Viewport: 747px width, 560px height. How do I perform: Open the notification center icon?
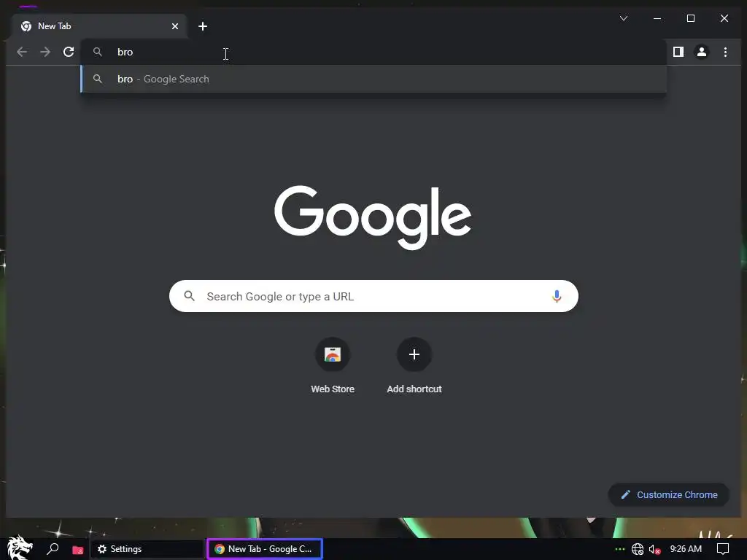point(723,550)
